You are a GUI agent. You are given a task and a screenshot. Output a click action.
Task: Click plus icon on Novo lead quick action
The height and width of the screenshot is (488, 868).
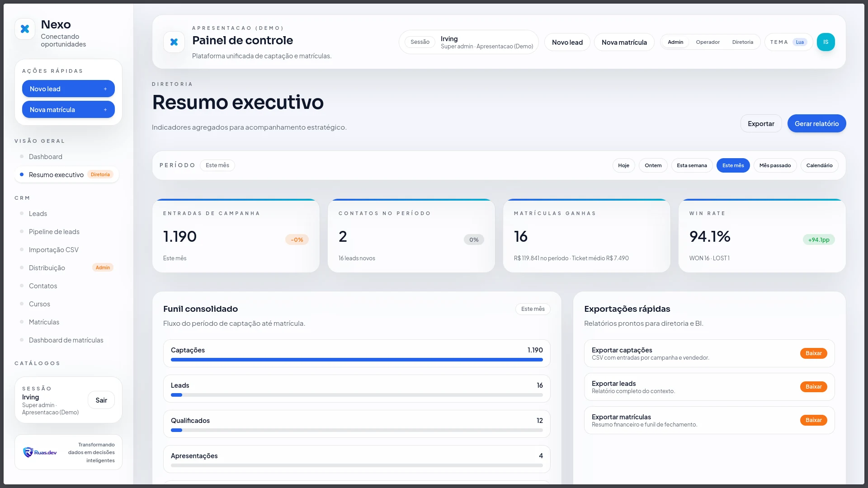tap(105, 89)
